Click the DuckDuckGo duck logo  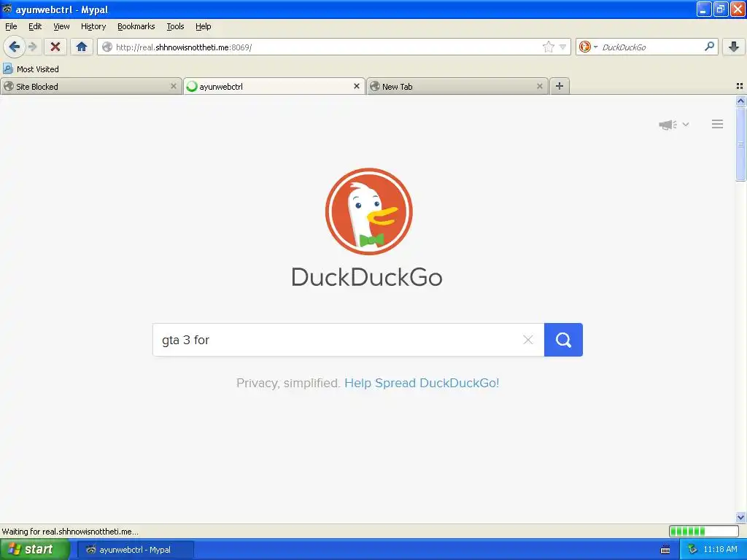(x=368, y=211)
